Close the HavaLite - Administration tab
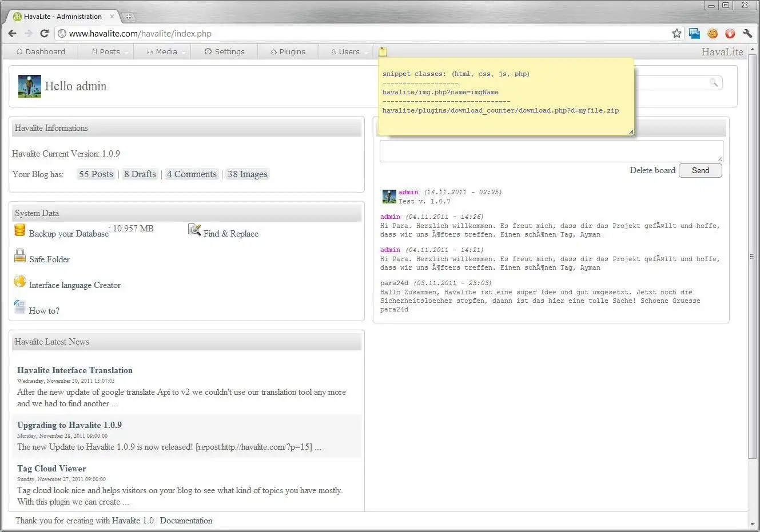The height and width of the screenshot is (532, 760). coord(112,17)
